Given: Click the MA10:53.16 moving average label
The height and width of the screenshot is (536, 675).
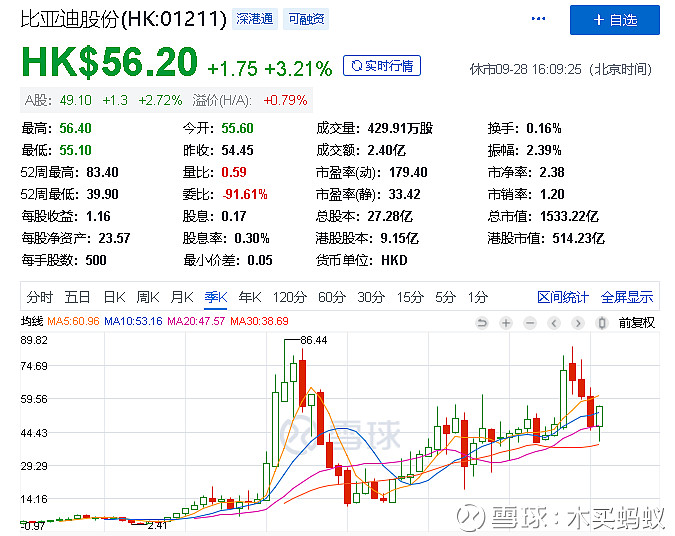Looking at the screenshot, I should click(x=133, y=321).
